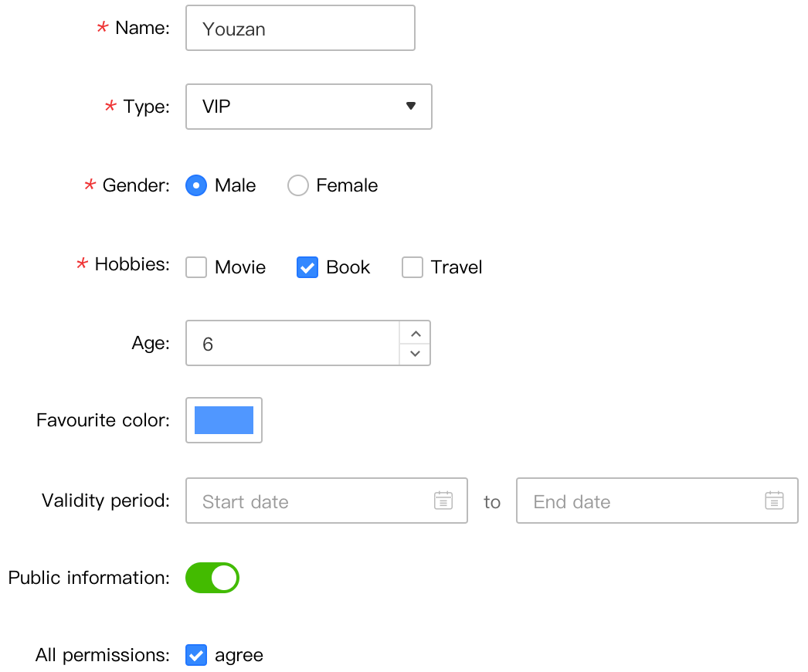Increase age with the up arrow

pyautogui.click(x=416, y=334)
